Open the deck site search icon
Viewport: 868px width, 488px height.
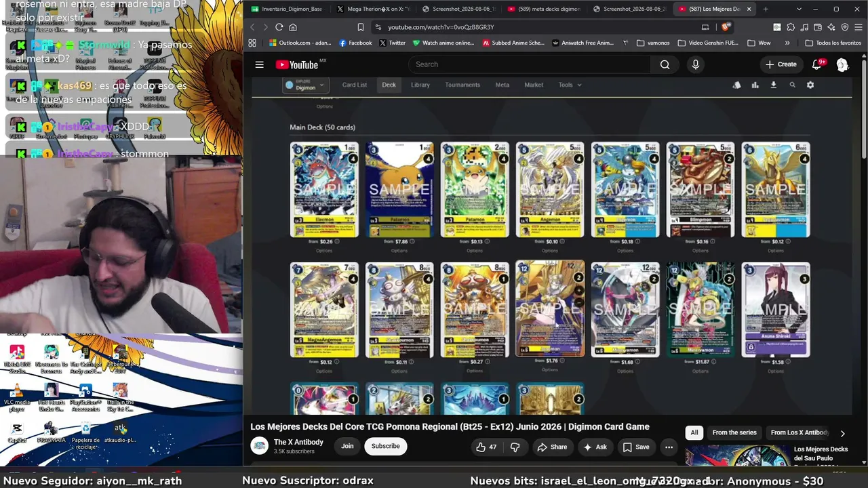point(792,85)
